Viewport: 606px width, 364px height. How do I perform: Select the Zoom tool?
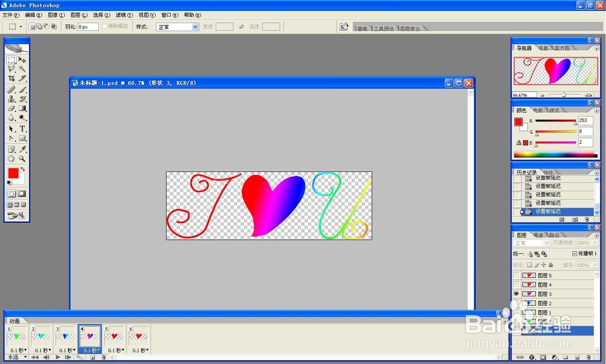(21, 159)
